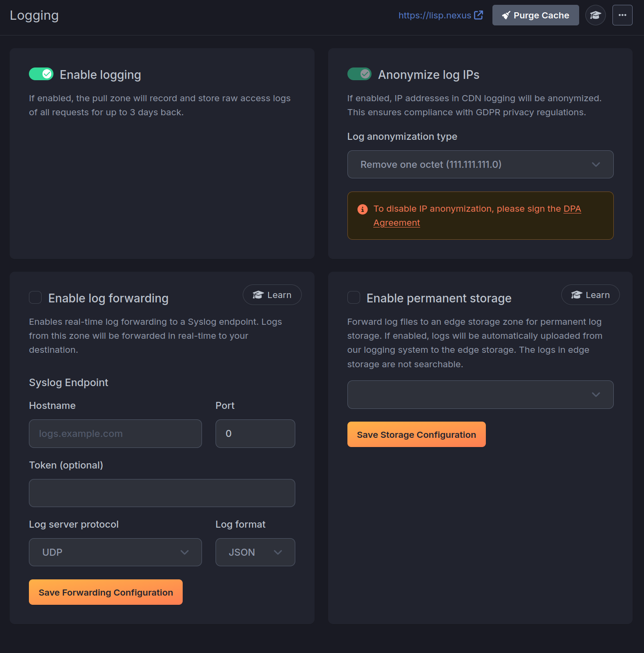The width and height of the screenshot is (644, 653).
Task: Click Save Storage Configuration button
Action: [416, 434]
